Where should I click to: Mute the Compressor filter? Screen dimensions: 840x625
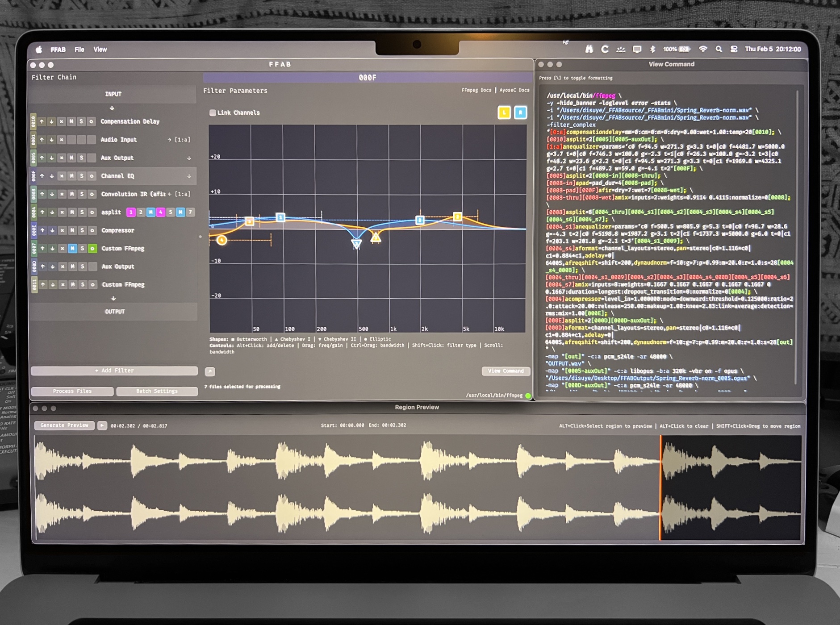tap(72, 230)
